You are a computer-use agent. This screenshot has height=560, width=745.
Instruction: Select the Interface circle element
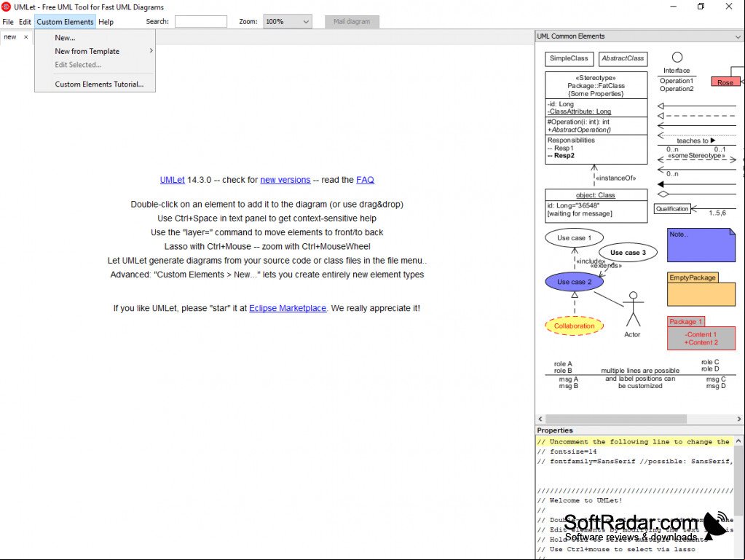(x=677, y=58)
